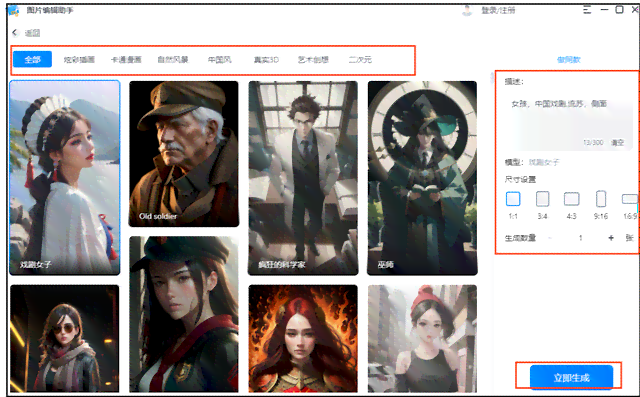Switch to the 卡通漫画 category tab
Screen dimensions: 640x397
pos(126,60)
